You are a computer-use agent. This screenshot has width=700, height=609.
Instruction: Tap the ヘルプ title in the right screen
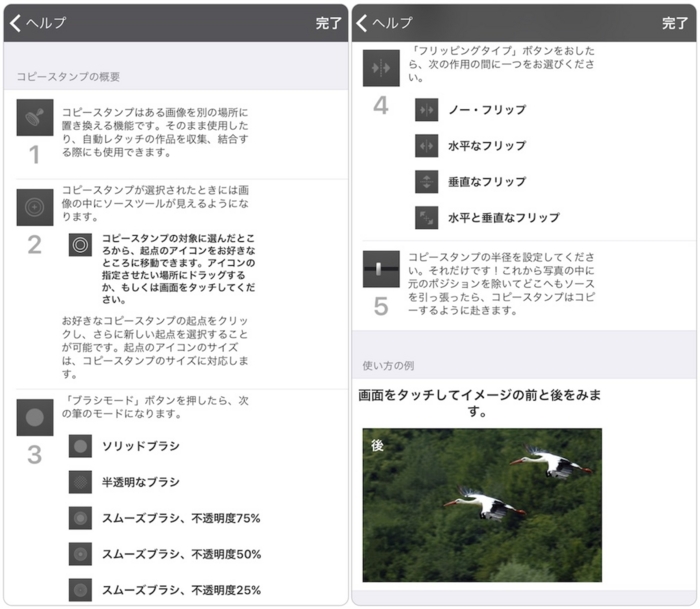tap(392, 23)
